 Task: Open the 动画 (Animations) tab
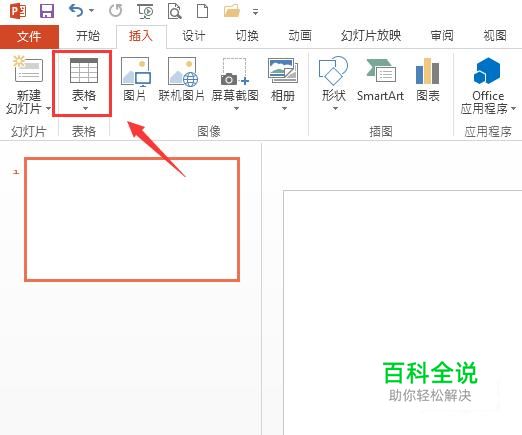300,36
